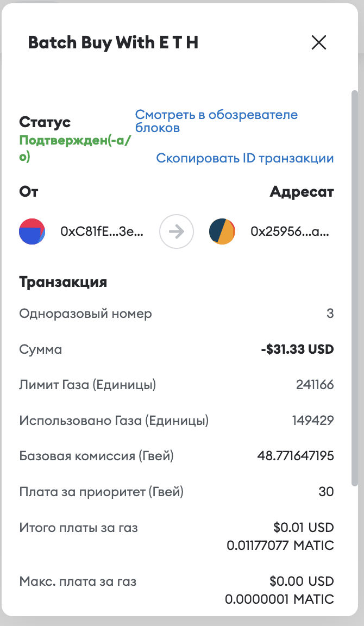The height and width of the screenshot is (626, 364).
Task: Click the gas limit value 241166
Action: (315, 385)
